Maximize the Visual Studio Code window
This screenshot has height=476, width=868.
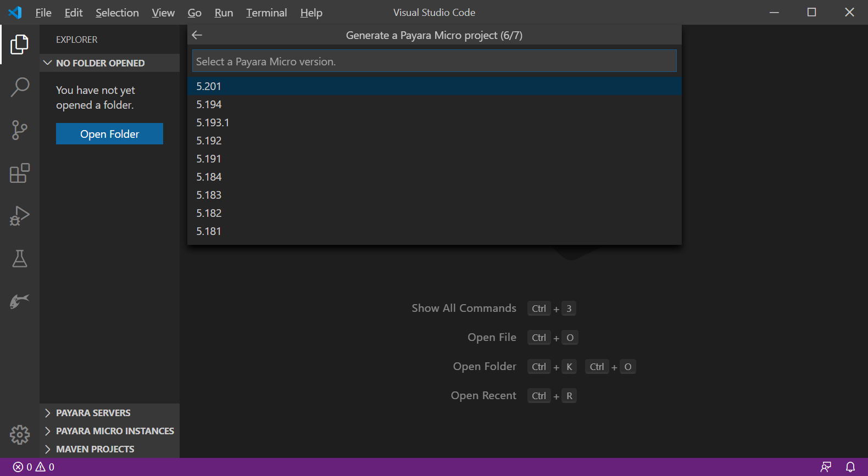click(811, 12)
